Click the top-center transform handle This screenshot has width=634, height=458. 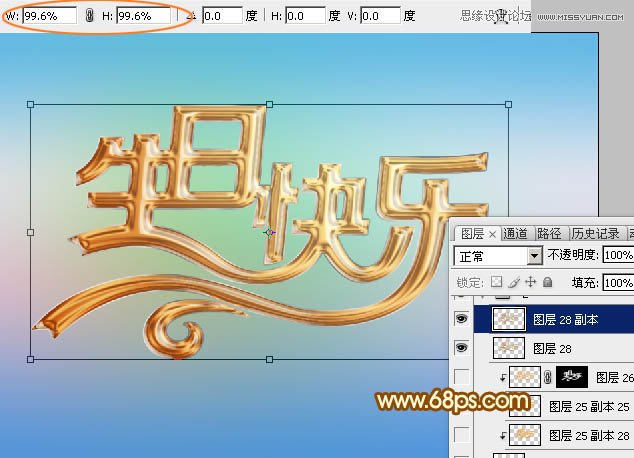(270, 105)
